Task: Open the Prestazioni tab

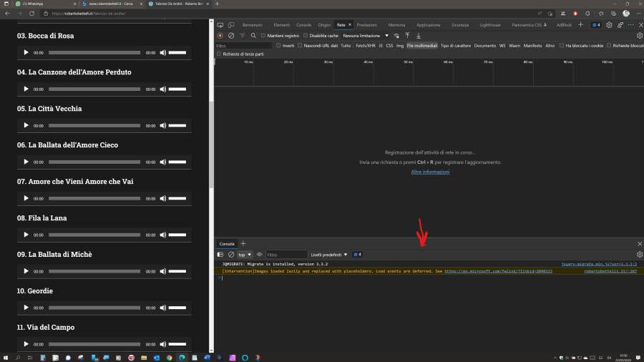Action: click(x=366, y=25)
